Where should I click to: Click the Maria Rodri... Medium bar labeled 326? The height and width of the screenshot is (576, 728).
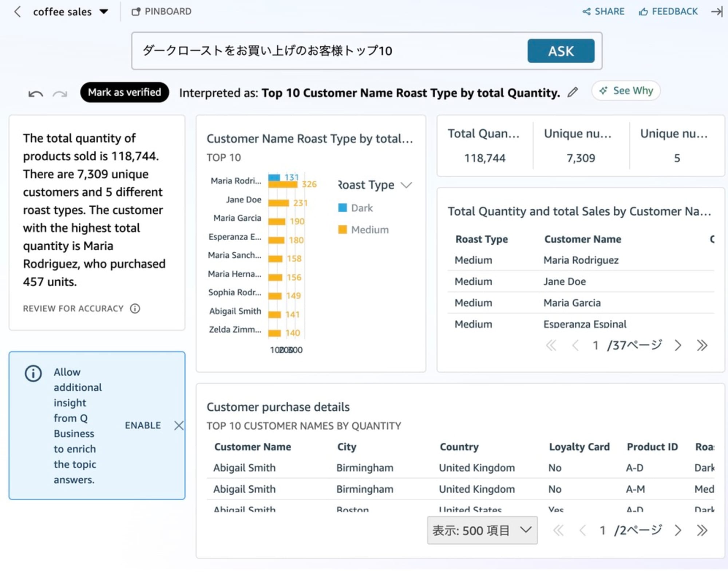coord(283,185)
